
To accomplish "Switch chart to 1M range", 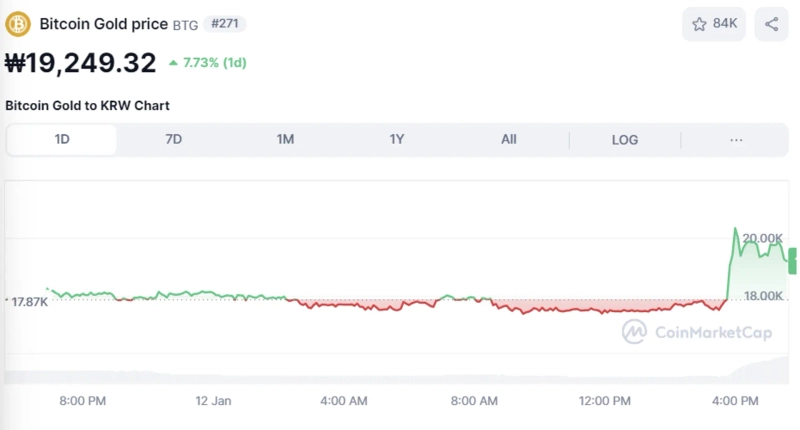I will coord(285,140).
